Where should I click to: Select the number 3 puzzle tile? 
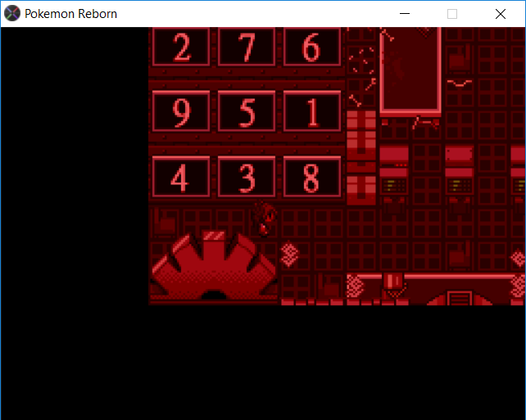247,176
